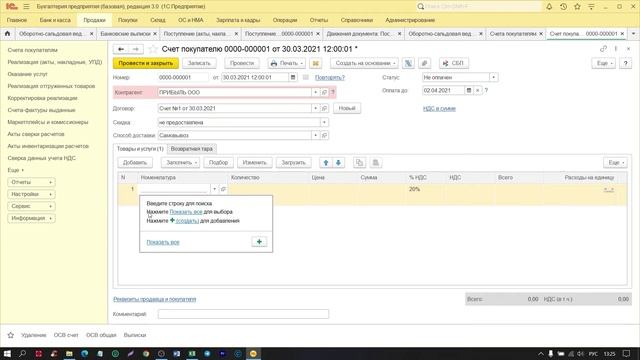The height and width of the screenshot is (360, 640).
Task: Expand the Контрагент dropdown arrow
Action: 316,93
